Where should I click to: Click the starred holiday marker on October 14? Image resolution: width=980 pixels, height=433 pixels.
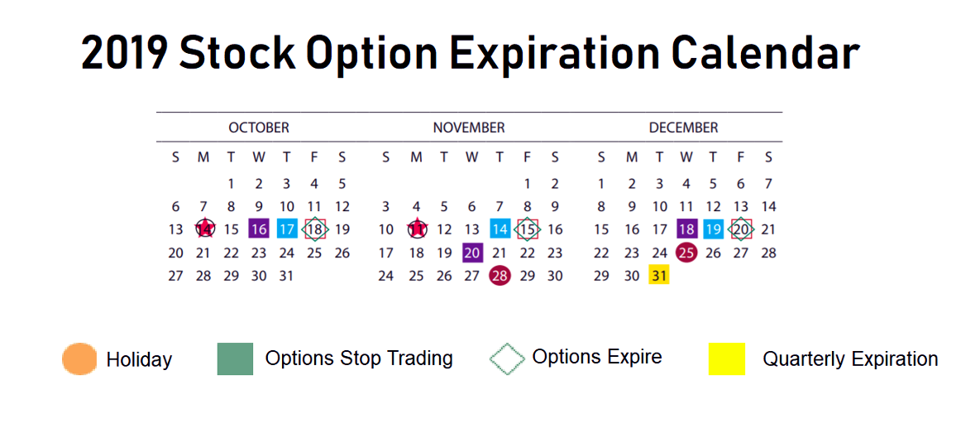(x=204, y=229)
